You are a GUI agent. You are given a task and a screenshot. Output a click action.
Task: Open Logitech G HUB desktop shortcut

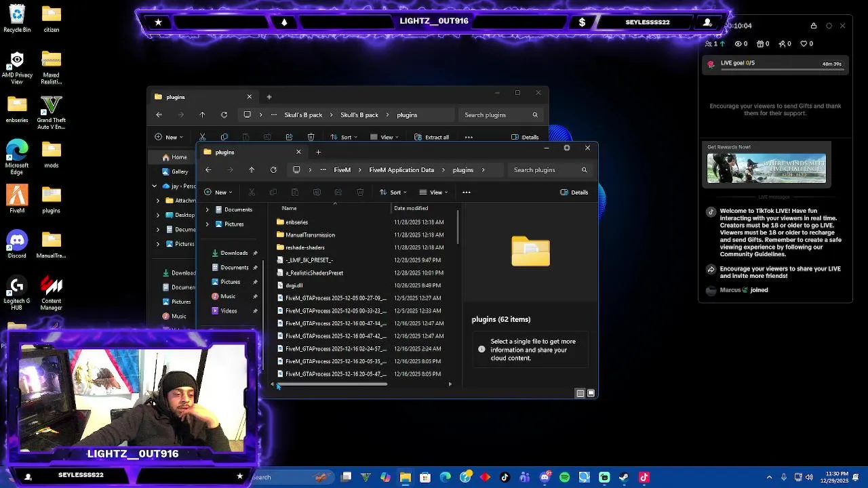click(17, 293)
